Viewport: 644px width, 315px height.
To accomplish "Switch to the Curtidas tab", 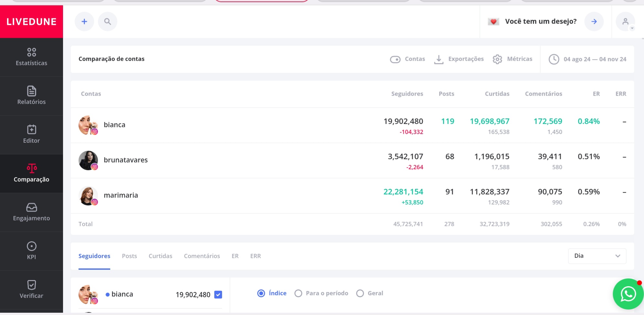I will point(160,256).
